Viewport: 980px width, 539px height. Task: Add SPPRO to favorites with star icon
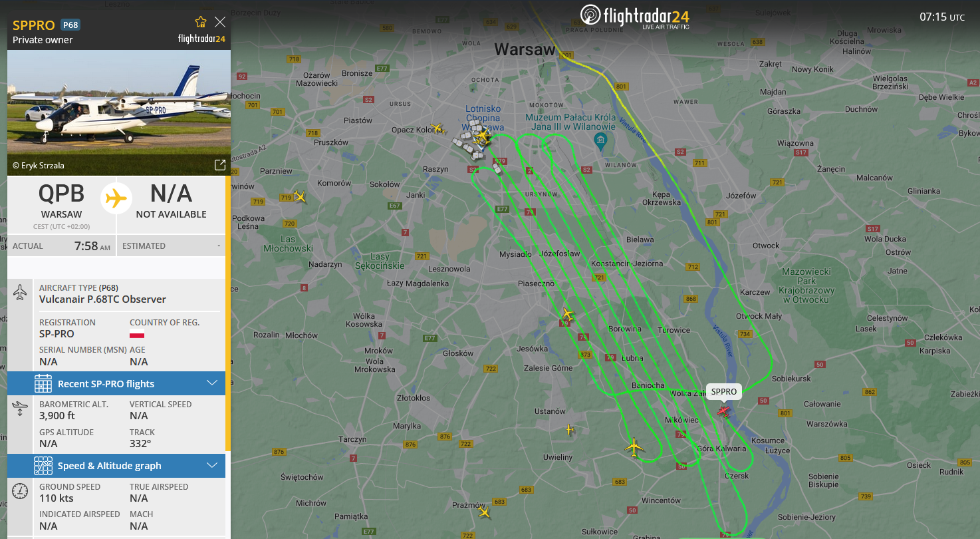point(200,22)
